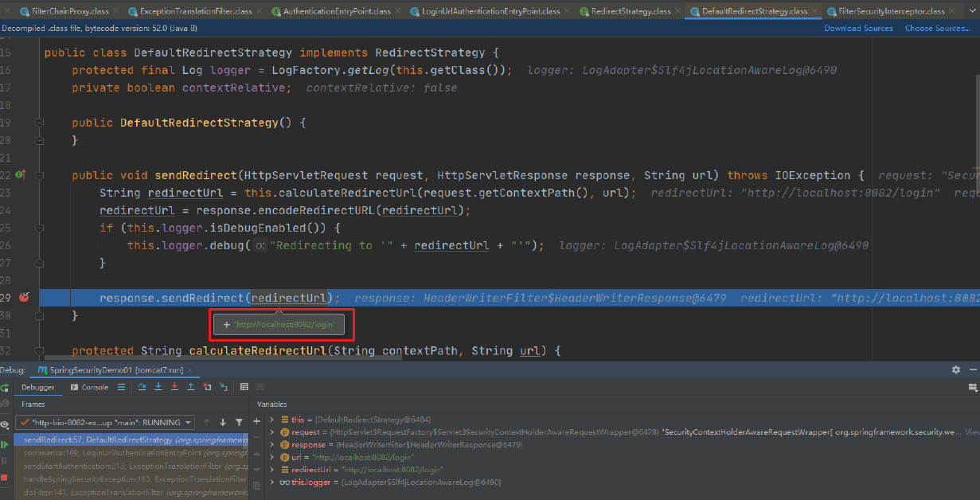Click the implements gutter icon on line 22
This screenshot has height=500, width=980.
point(20,175)
